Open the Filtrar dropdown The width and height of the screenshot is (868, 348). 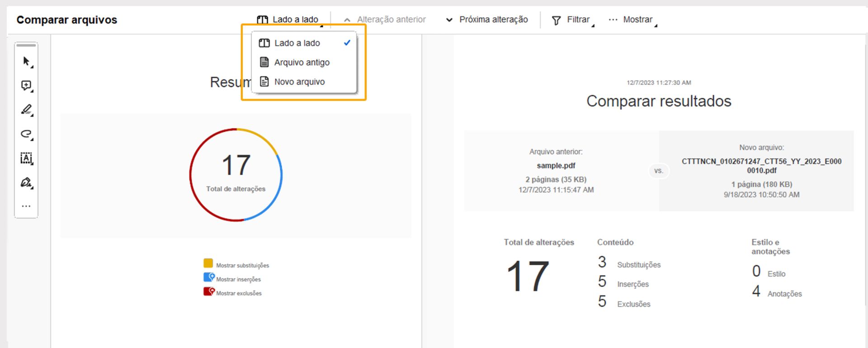[x=572, y=19]
